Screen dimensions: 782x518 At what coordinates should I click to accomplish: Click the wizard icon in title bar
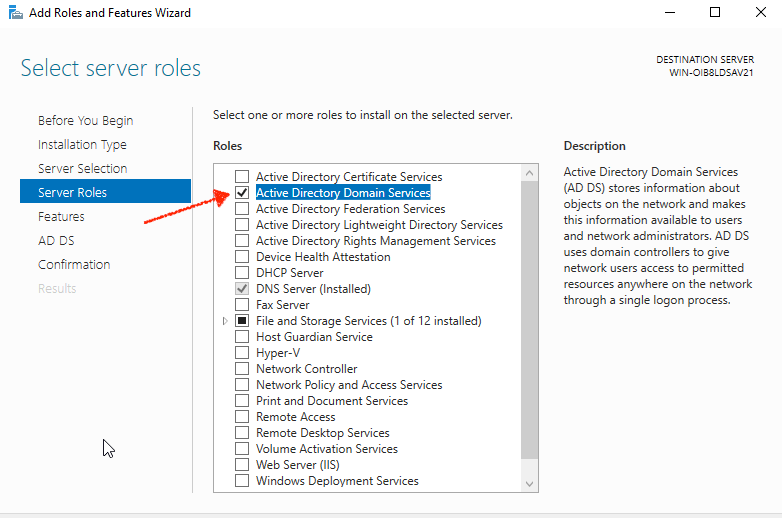click(14, 13)
